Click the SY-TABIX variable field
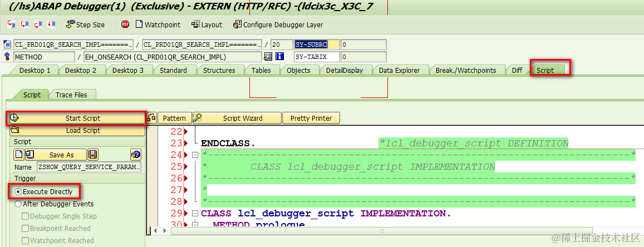Viewport: 644px width, 247px height. tap(317, 57)
